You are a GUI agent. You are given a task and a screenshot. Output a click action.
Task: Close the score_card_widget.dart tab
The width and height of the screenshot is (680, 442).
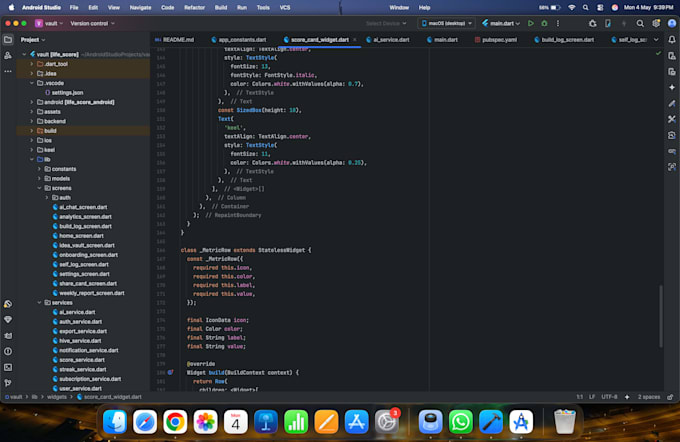(355, 39)
